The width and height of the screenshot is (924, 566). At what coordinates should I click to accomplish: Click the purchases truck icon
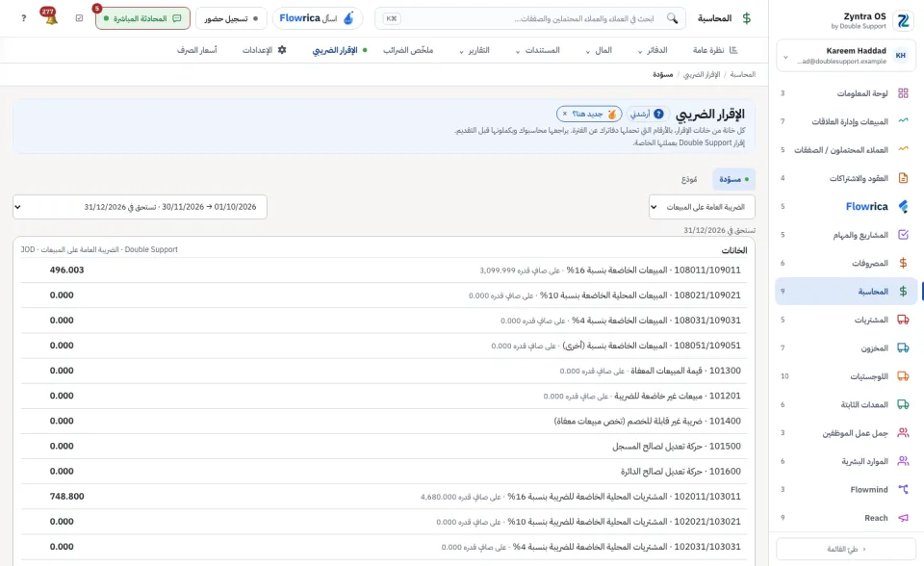(903, 320)
